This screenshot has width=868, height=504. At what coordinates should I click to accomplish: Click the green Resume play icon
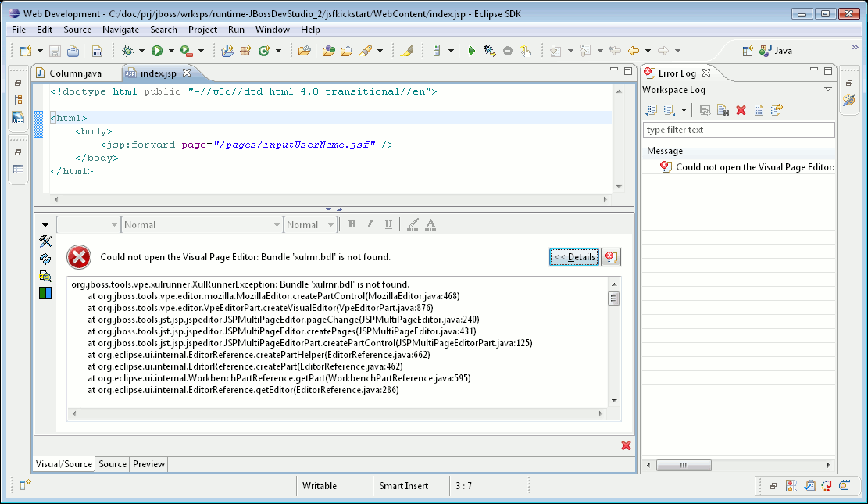click(472, 51)
